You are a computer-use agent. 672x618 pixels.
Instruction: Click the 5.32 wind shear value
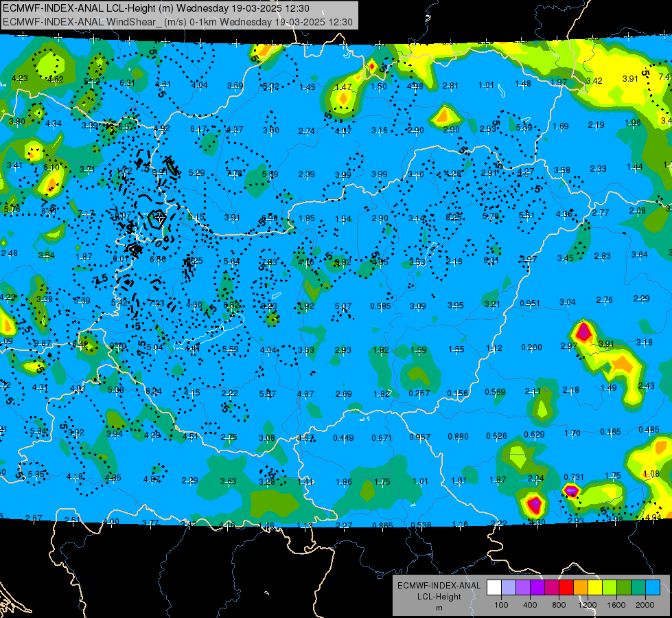tap(270, 87)
